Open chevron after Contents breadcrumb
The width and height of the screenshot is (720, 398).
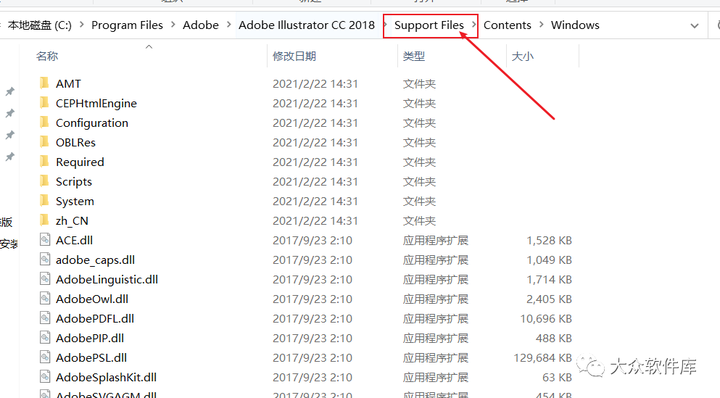point(541,25)
